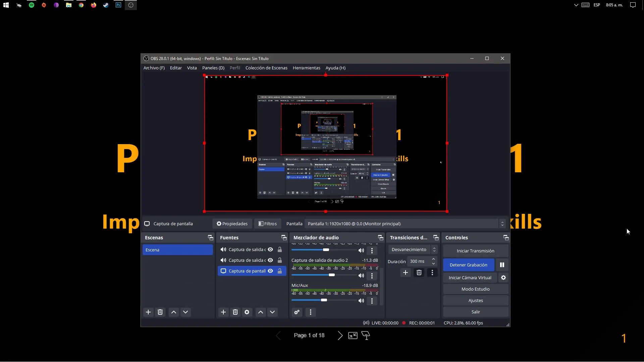Delete selected scene with trash icon
Image resolution: width=644 pixels, height=362 pixels.
coord(160,312)
